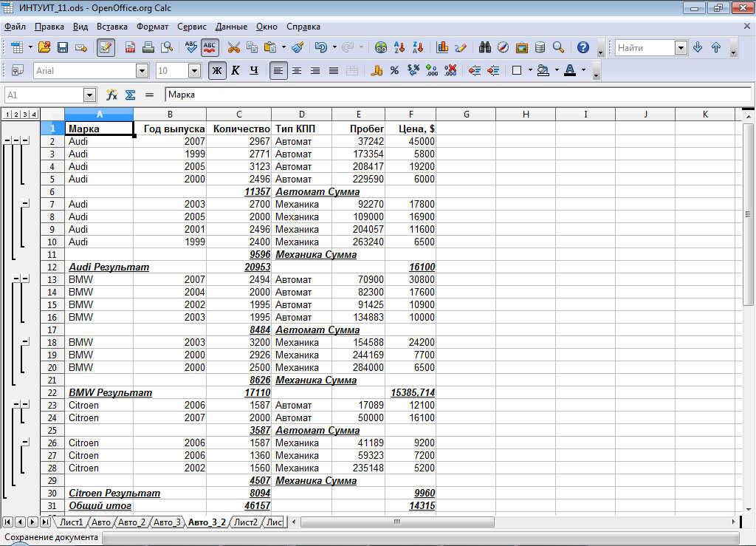Toggle AutoSpellcheck
756x546 pixels.
click(210, 47)
